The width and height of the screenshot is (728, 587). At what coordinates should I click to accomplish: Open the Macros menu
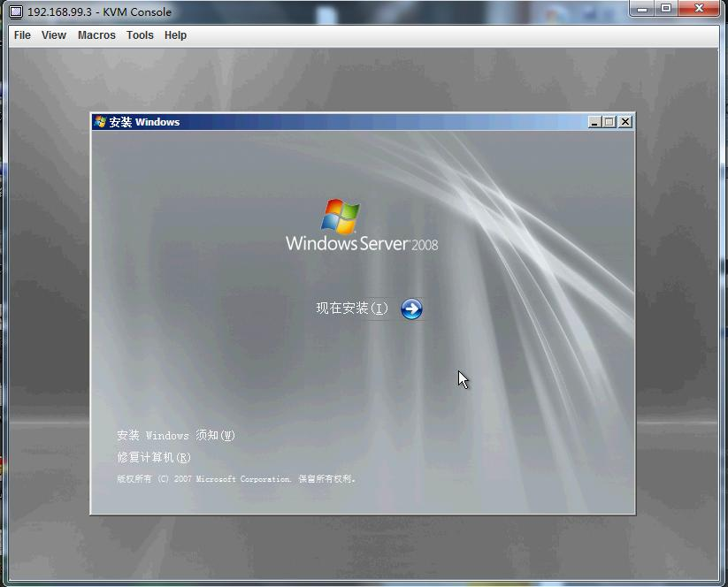(x=96, y=35)
